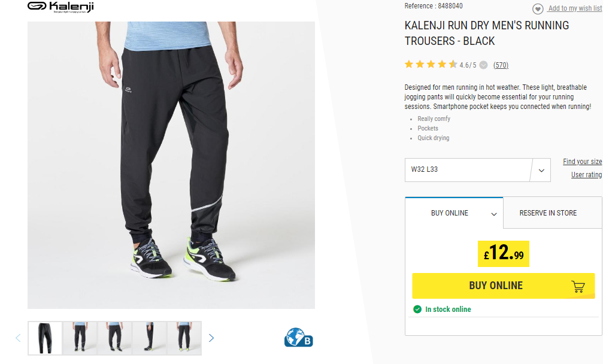The height and width of the screenshot is (364, 603).
Task: Click the wish list heart icon
Action: pos(538,9)
